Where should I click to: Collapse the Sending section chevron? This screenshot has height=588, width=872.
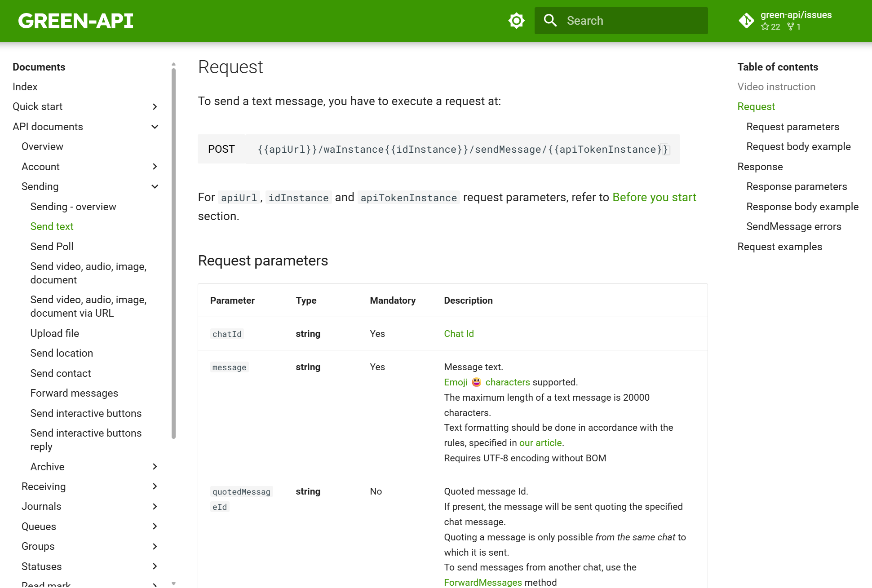[x=155, y=186]
